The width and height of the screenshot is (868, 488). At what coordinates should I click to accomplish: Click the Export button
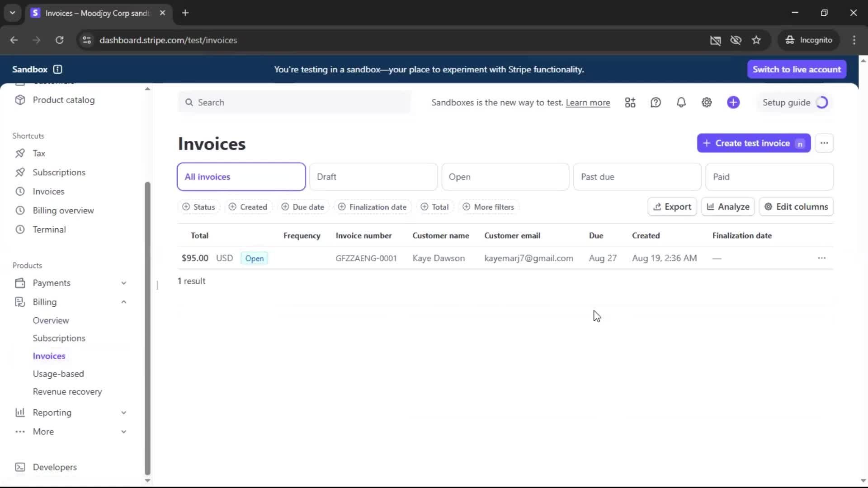tap(672, 207)
